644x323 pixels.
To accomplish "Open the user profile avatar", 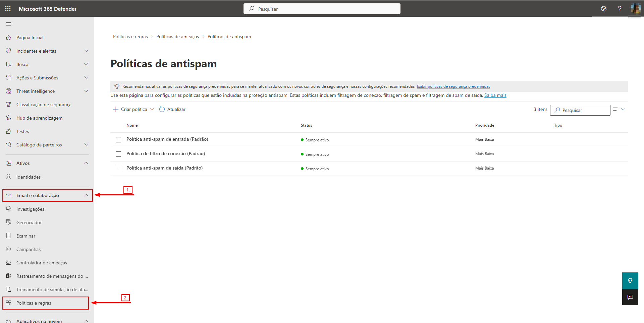I will pos(635,9).
